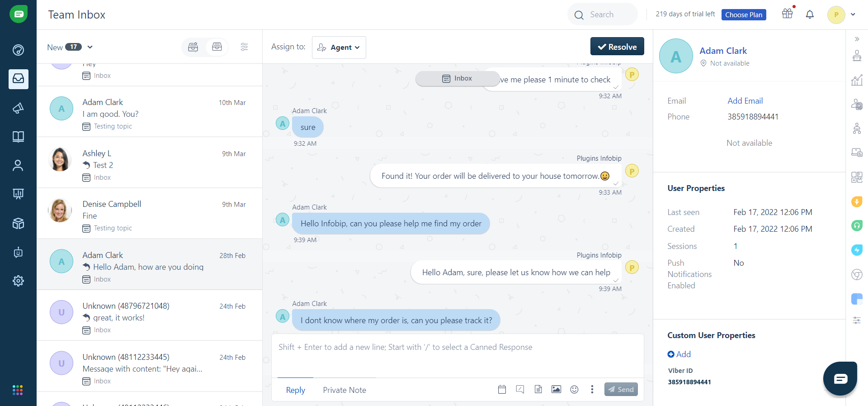Viewport: 868px width, 406px height.
Task: Select the first inbox tray view icon
Action: tap(193, 47)
